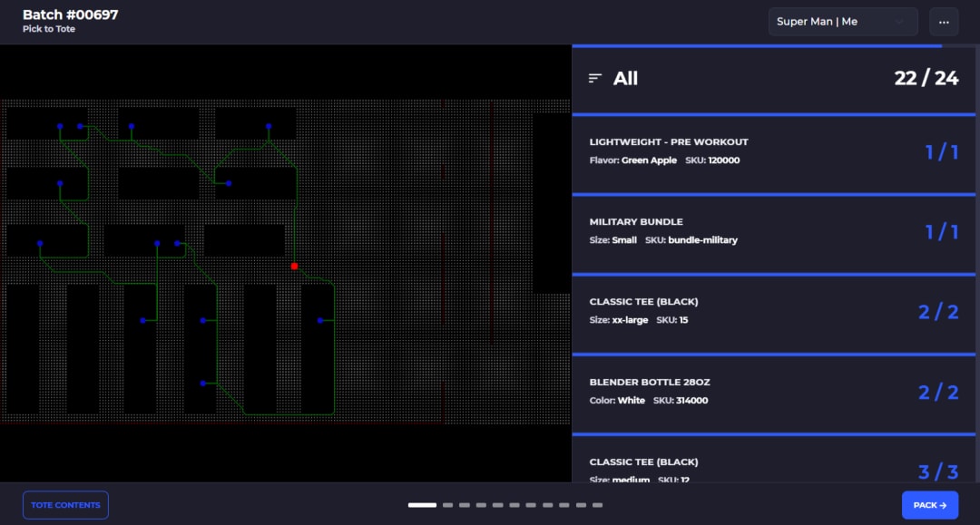This screenshot has height=525, width=980.
Task: Go to the first active page indicator
Action: point(423,505)
